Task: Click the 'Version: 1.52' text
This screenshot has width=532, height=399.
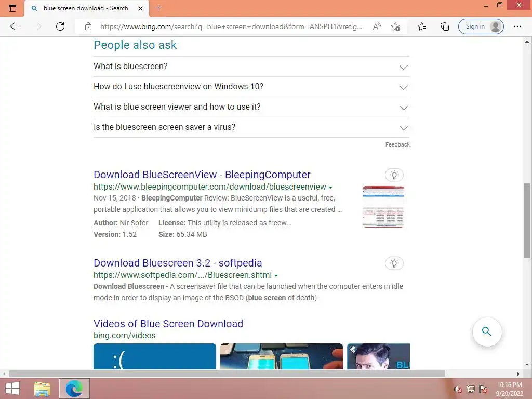Action: coord(115,234)
